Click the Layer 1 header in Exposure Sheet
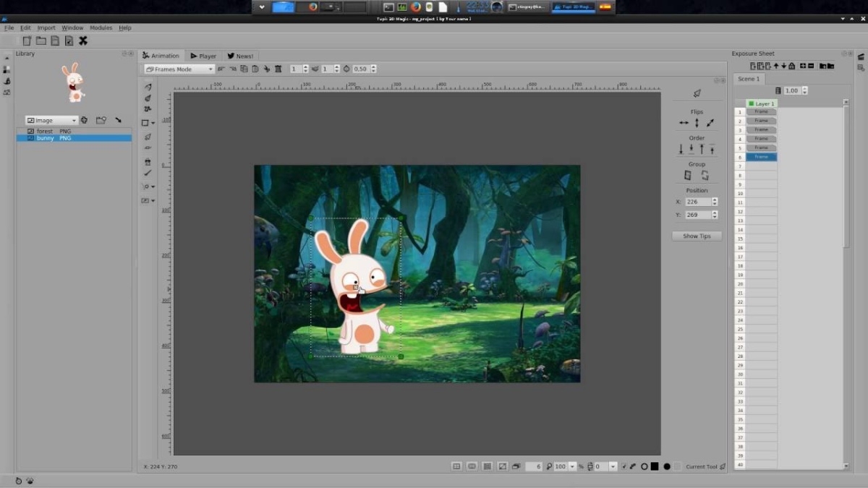The width and height of the screenshot is (868, 488). click(762, 103)
